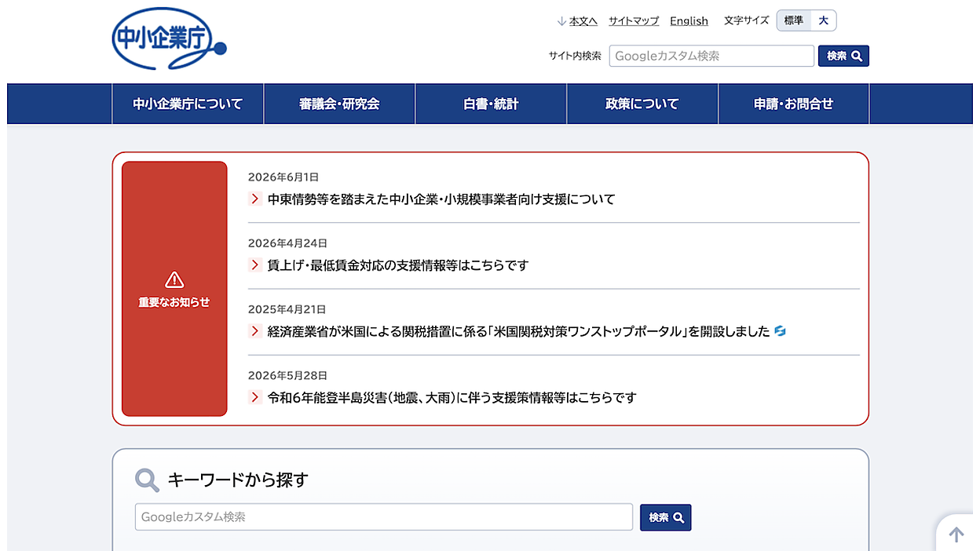
Task: Click the 2026年4月24日 date text
Action: (287, 243)
